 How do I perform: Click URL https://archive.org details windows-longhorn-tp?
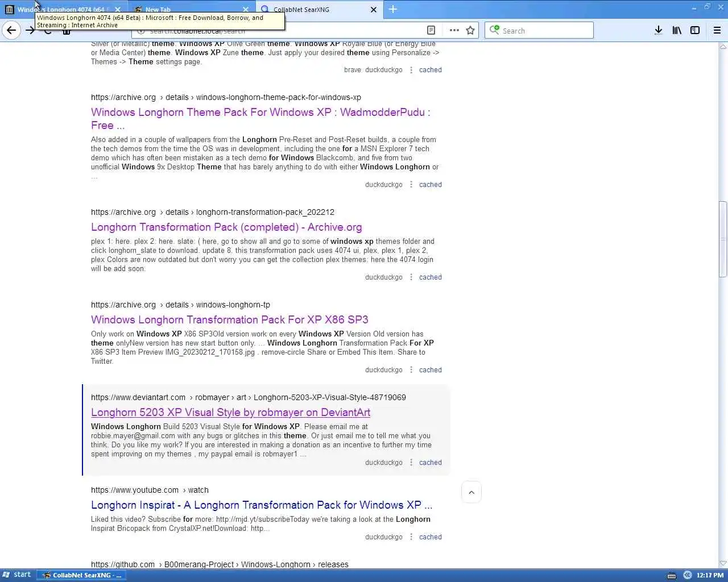(x=180, y=305)
